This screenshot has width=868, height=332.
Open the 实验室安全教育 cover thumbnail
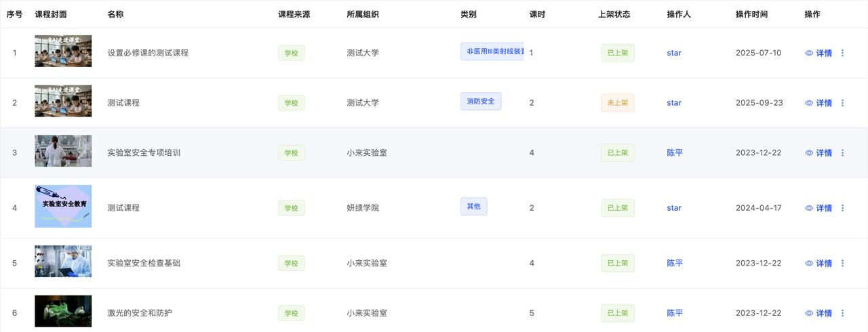(x=63, y=206)
